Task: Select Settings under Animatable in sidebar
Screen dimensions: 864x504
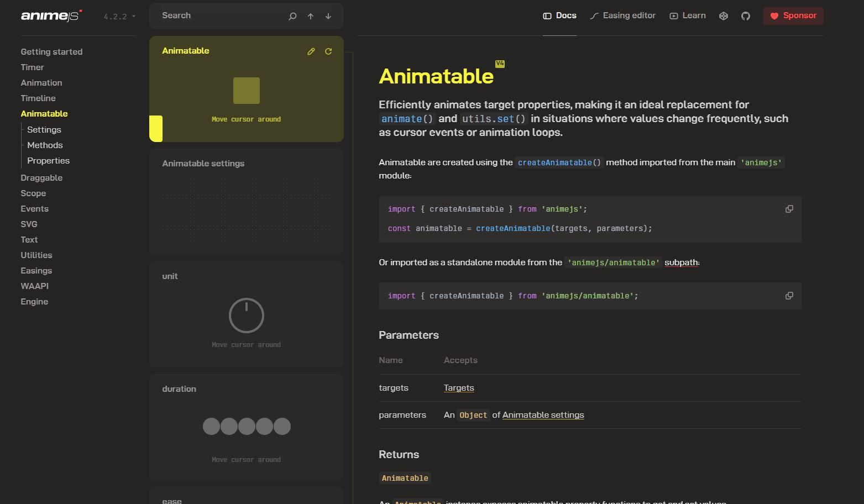Action: coord(44,130)
